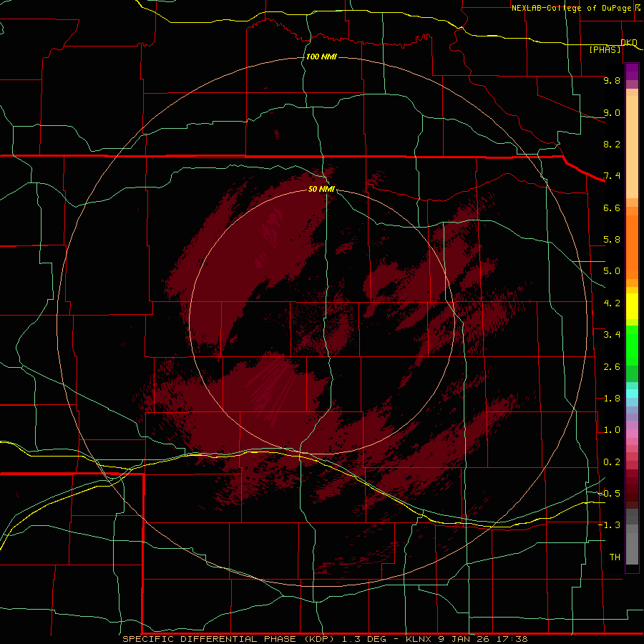Screen dimensions: 644x644
Task: Click the 17:38 timestamp
Action: [x=512, y=639]
